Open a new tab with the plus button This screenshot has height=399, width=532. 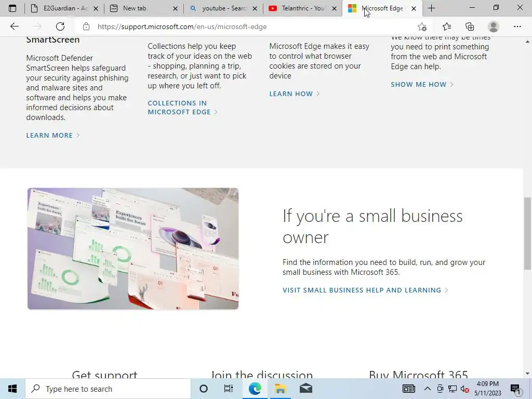(431, 8)
